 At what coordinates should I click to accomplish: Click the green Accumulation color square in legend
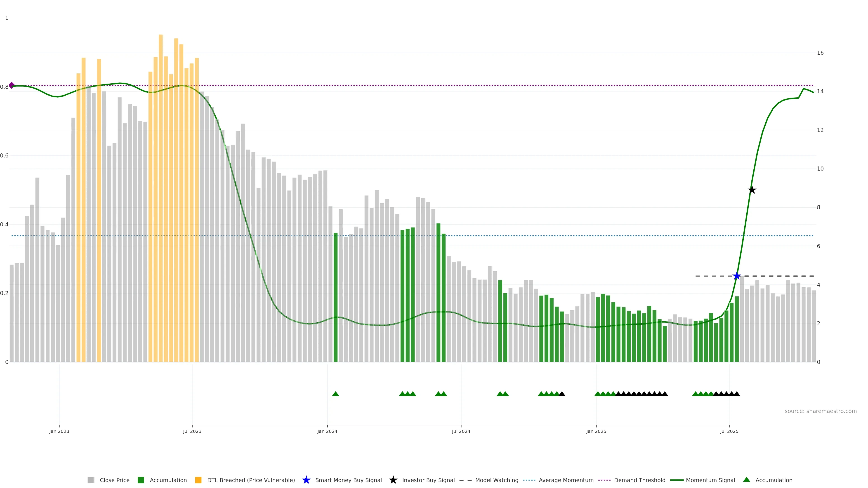[141, 480]
